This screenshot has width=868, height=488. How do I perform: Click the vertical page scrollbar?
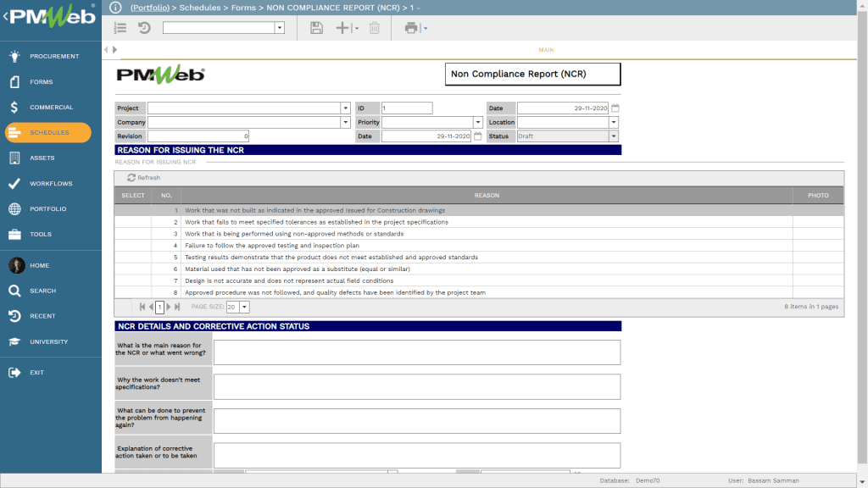[862, 238]
